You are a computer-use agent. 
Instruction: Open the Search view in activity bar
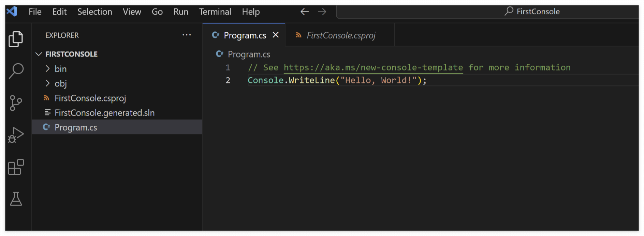16,71
